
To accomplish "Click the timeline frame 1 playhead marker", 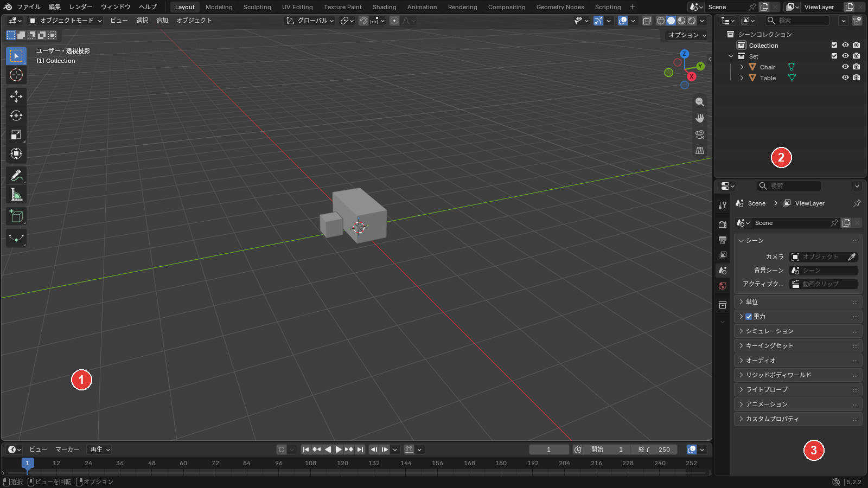I will [28, 463].
